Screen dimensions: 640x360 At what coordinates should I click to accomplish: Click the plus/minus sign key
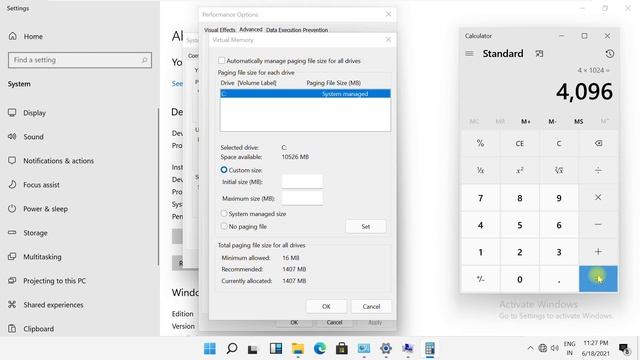(x=480, y=279)
